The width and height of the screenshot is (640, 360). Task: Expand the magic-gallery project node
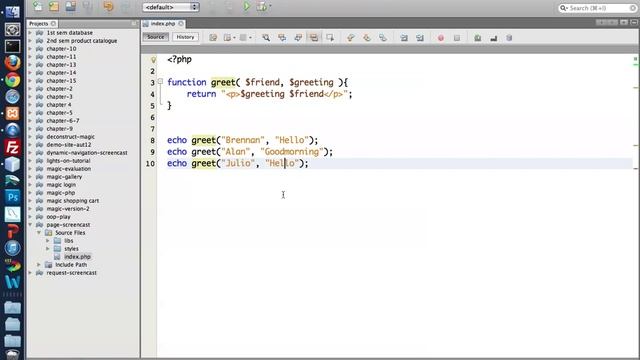click(x=30, y=177)
